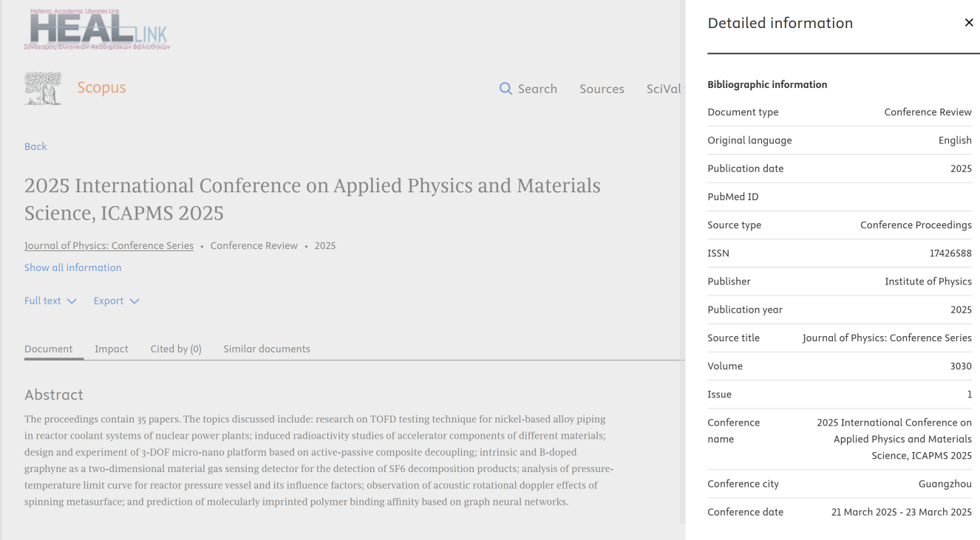This screenshot has width=980, height=540.
Task: Go Back to previous page
Action: (35, 146)
